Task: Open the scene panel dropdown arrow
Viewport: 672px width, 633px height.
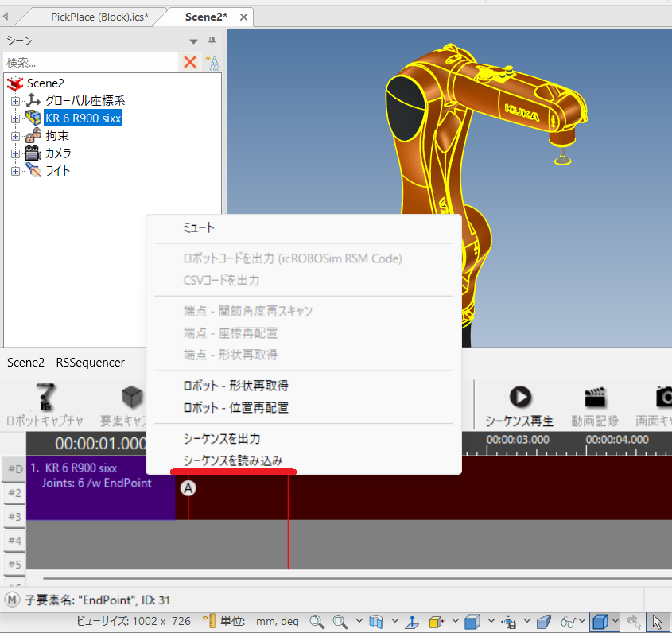Action: [194, 41]
